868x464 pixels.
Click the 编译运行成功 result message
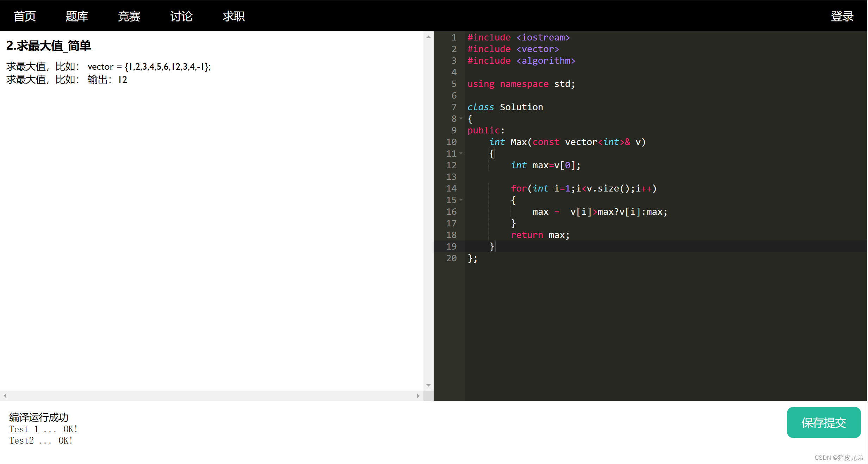coord(39,417)
